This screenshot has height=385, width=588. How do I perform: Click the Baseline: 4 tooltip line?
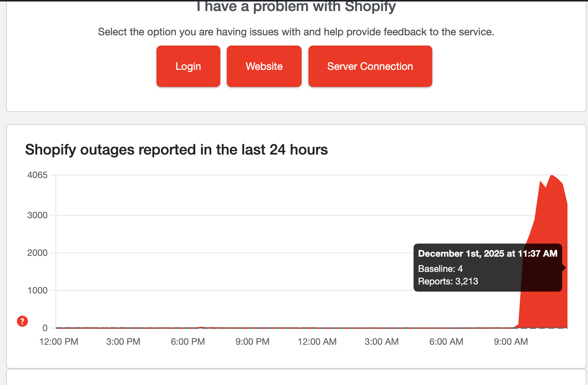coord(440,268)
